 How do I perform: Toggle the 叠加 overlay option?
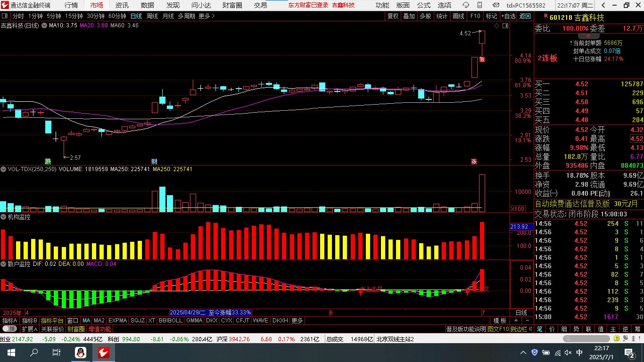click(409, 16)
